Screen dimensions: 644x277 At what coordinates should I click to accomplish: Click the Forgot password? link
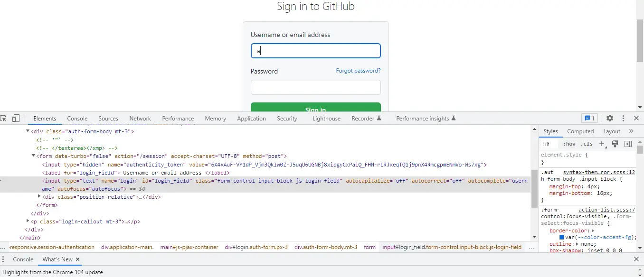click(x=358, y=71)
